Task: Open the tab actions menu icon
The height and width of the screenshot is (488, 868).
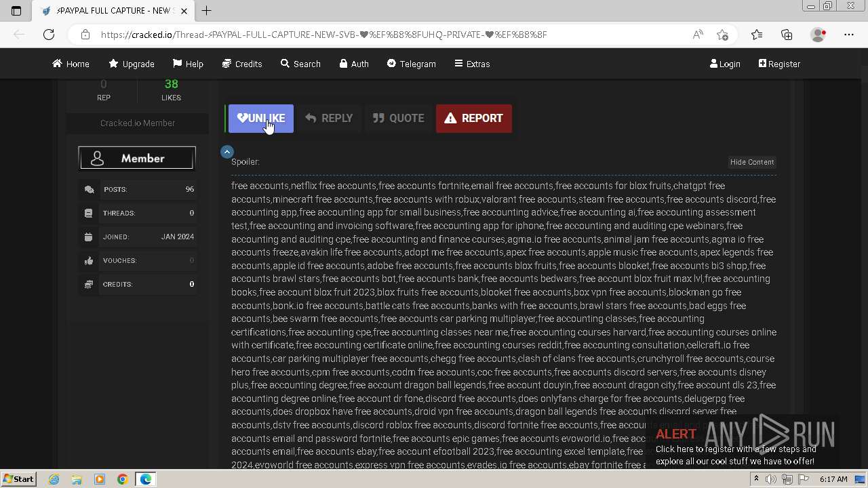Action: click(x=16, y=11)
